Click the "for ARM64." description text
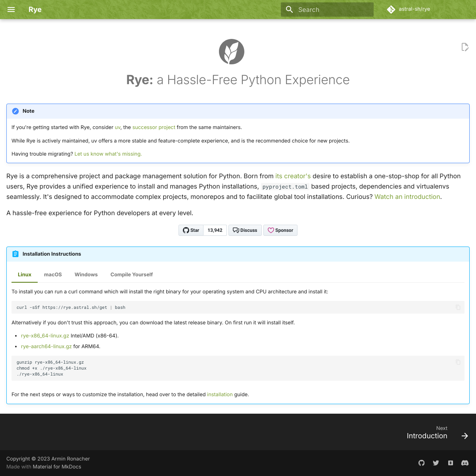The image size is (476, 476). pyautogui.click(x=87, y=347)
